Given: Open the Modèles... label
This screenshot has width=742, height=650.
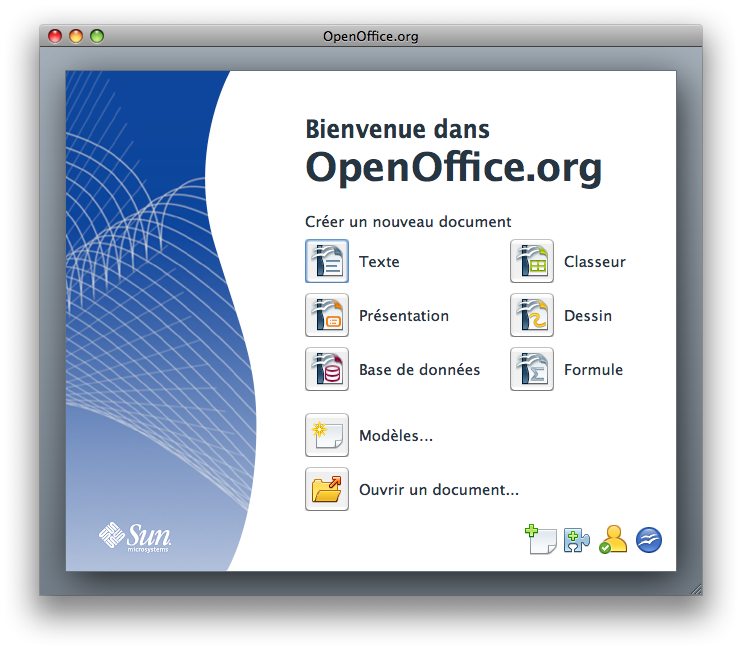Looking at the screenshot, I should click(x=396, y=436).
